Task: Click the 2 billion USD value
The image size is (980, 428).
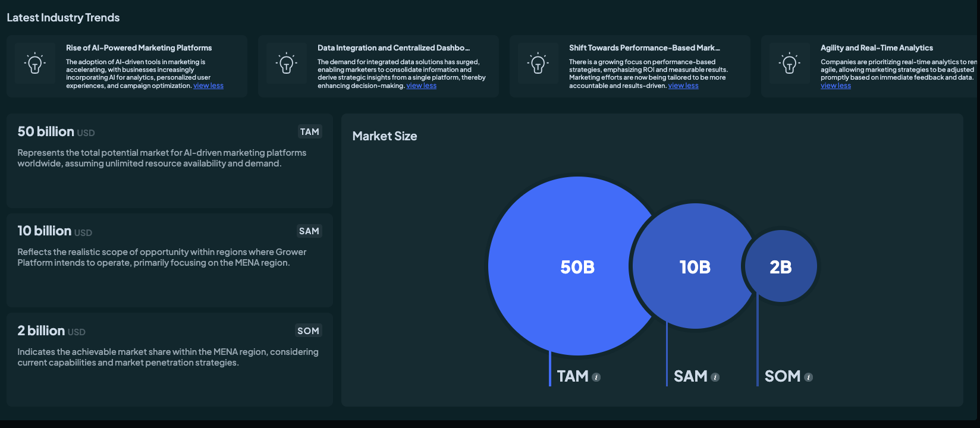Action: point(51,331)
